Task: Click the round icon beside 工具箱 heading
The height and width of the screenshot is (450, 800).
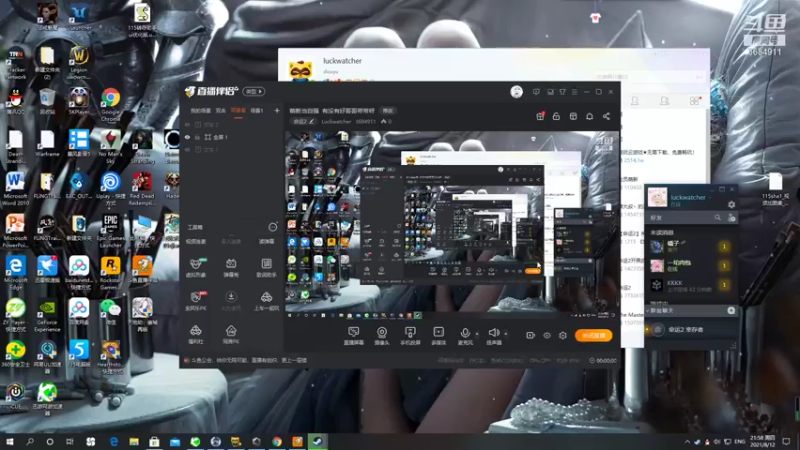Action: click(x=273, y=227)
